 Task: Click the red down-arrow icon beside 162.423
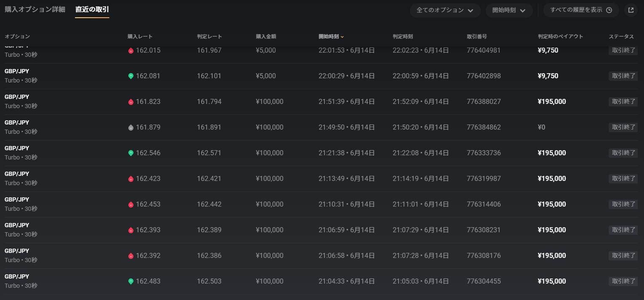[x=131, y=179]
